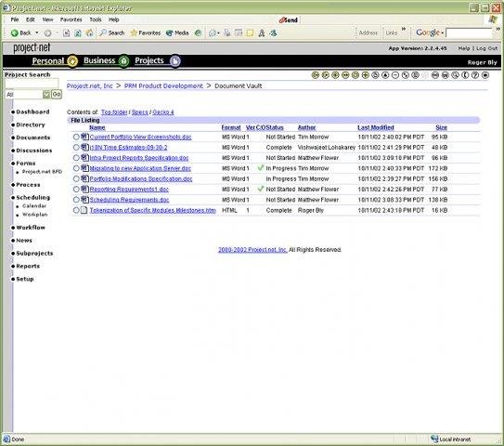Viewport: 504px width, 446px height.
Task: Open the Forward button dropdown arrow
Action: (57, 33)
